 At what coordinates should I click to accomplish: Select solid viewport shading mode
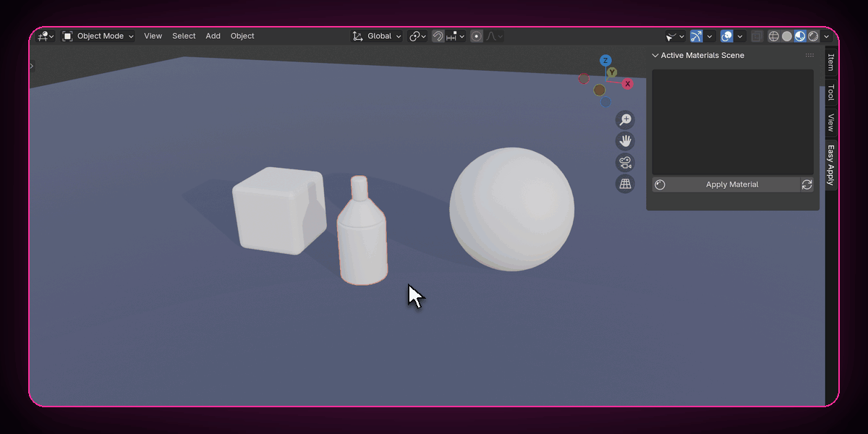pyautogui.click(x=787, y=36)
